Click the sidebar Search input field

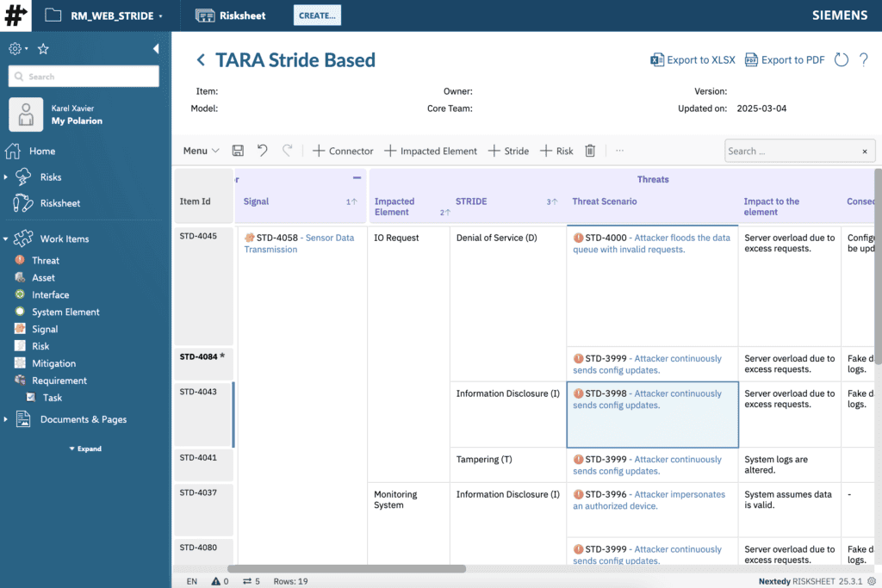pos(84,77)
